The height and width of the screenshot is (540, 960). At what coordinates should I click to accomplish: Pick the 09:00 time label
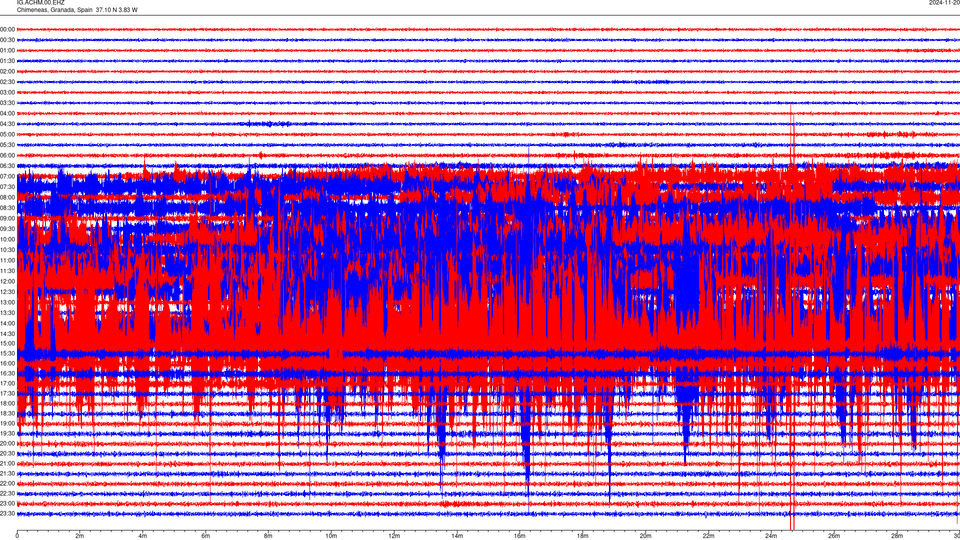[x=7, y=219]
